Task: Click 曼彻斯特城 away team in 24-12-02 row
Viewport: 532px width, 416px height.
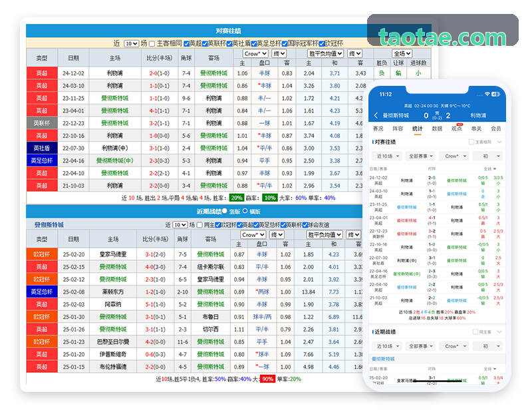Action: tap(213, 73)
